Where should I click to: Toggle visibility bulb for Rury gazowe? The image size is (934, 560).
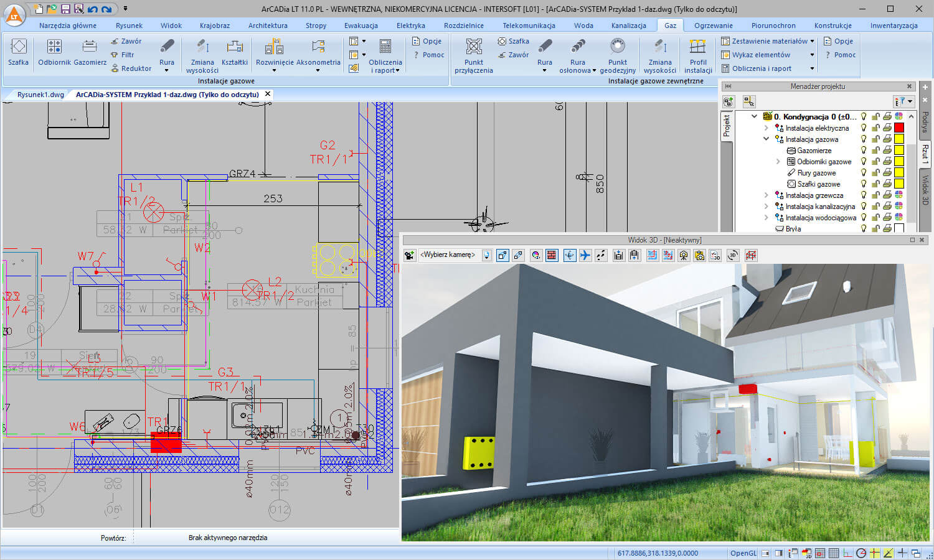coord(864,172)
